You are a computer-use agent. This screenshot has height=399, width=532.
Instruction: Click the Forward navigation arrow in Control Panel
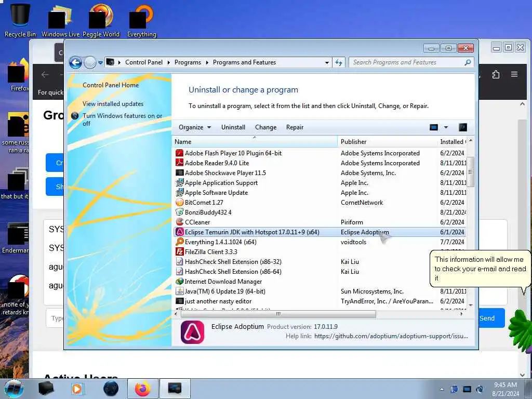(90, 63)
